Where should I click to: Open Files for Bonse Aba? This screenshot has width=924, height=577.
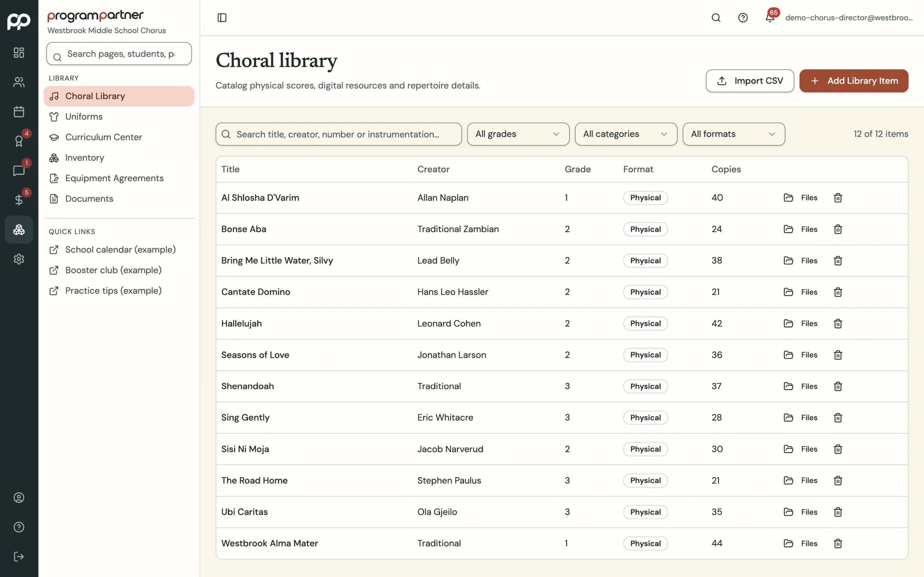[x=801, y=229]
